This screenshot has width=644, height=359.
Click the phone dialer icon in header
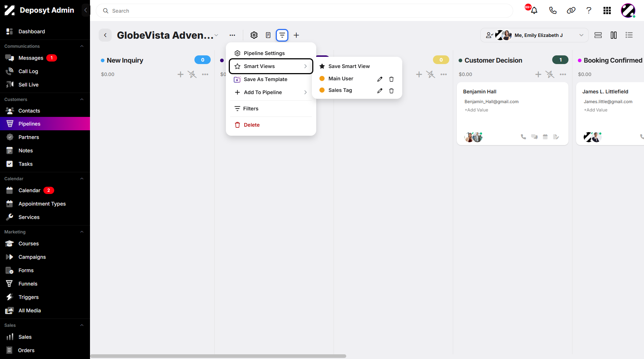[x=553, y=10]
